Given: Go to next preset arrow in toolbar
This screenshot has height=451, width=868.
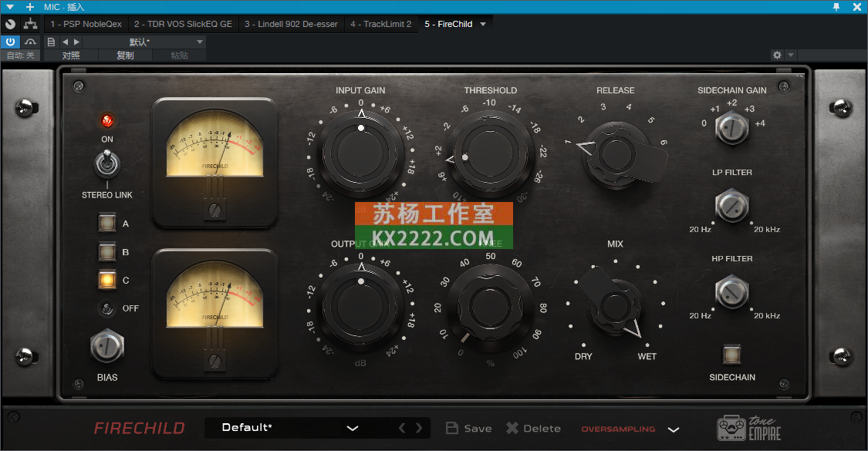Looking at the screenshot, I should click(77, 42).
